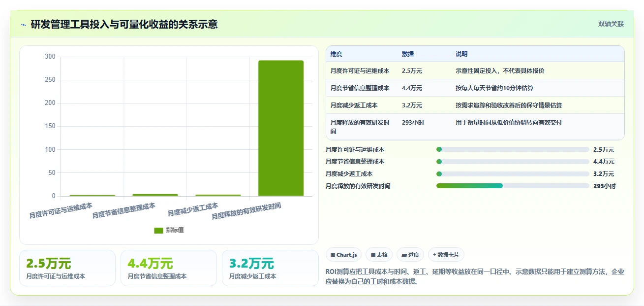Click the 维度 column header
The image size is (644, 306).
[337, 54]
